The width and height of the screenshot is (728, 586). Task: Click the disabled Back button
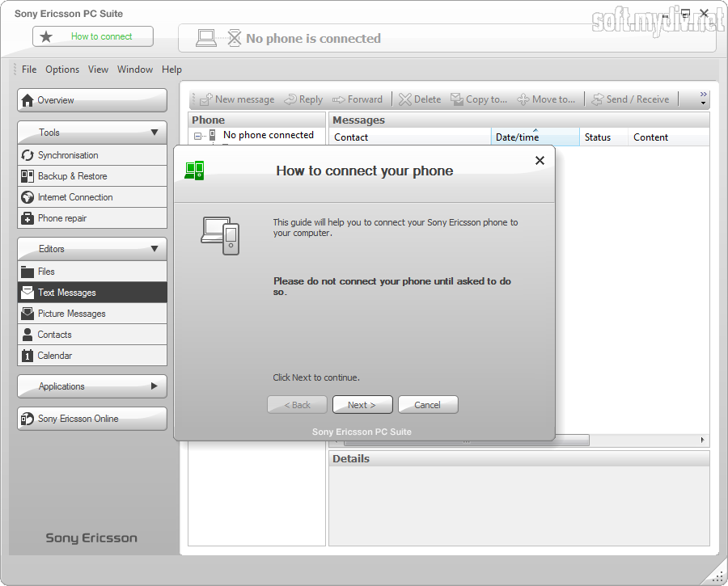click(x=297, y=405)
